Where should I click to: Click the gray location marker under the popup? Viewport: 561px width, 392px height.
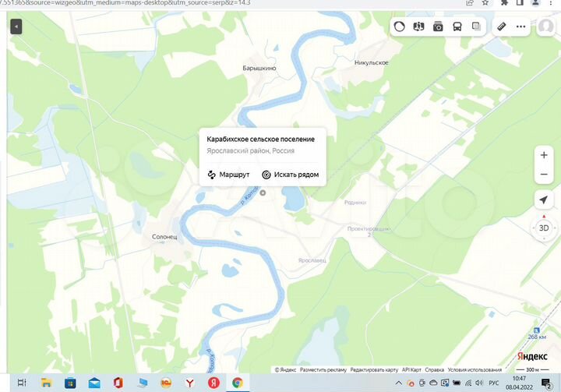[263, 193]
